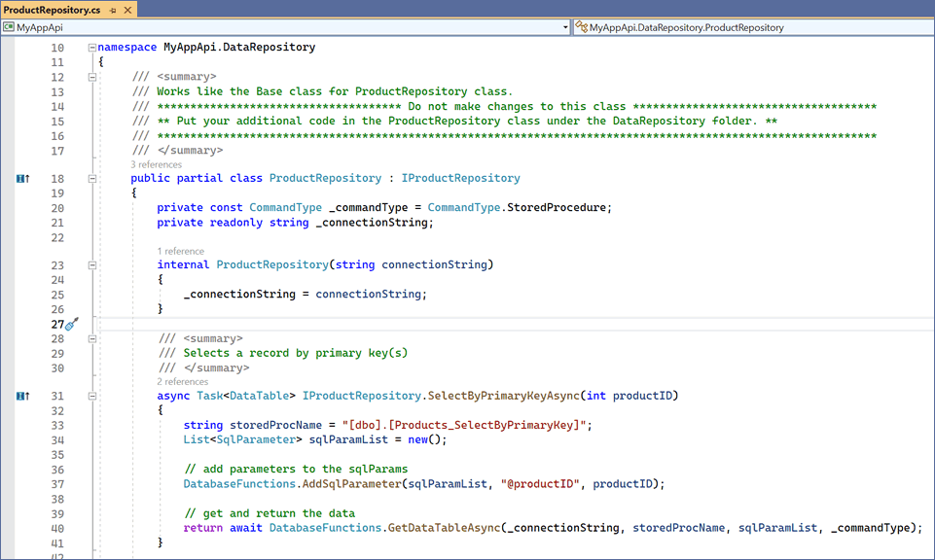Click the ProductRepository constructor name on line 23
This screenshot has height=560, width=935.
(x=271, y=264)
